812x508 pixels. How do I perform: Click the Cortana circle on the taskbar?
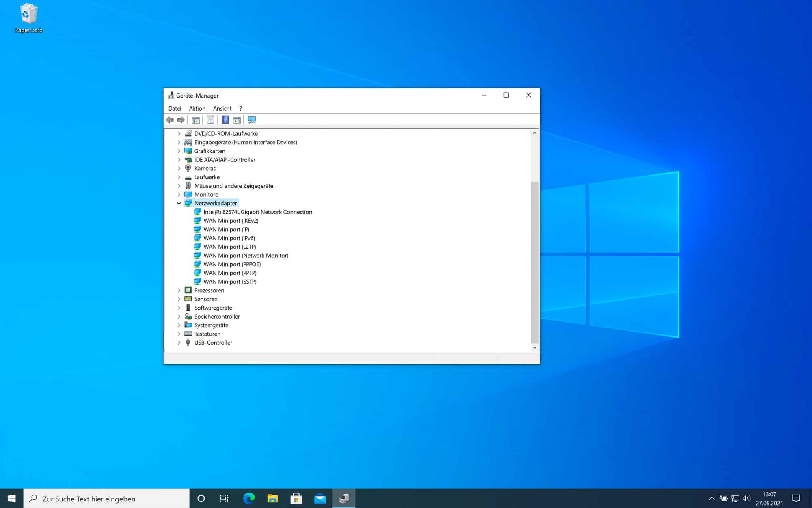click(x=201, y=498)
